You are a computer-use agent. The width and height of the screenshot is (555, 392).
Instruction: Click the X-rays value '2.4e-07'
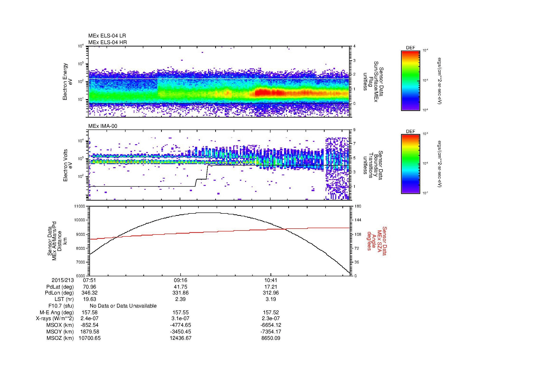pos(89,318)
